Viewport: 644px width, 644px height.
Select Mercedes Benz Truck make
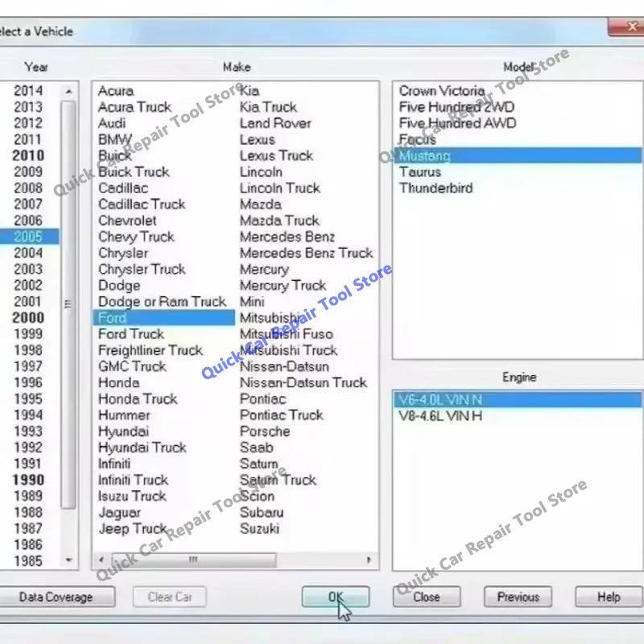(x=307, y=253)
